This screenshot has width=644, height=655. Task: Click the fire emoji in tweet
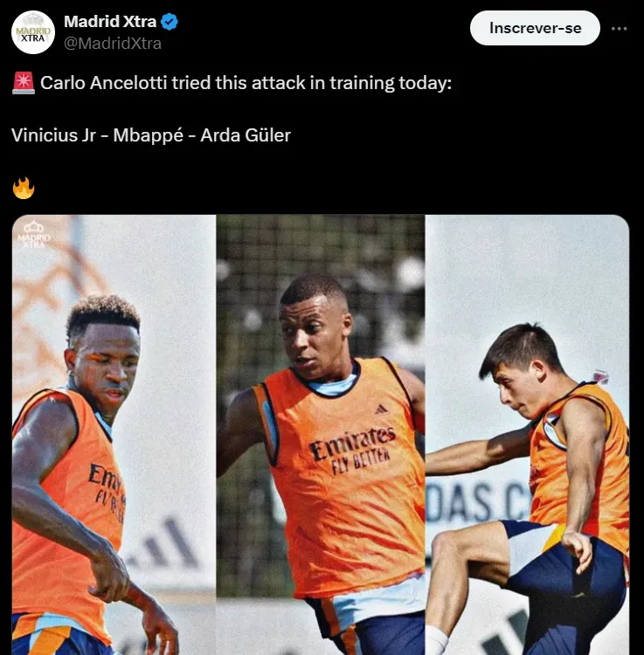pyautogui.click(x=24, y=188)
